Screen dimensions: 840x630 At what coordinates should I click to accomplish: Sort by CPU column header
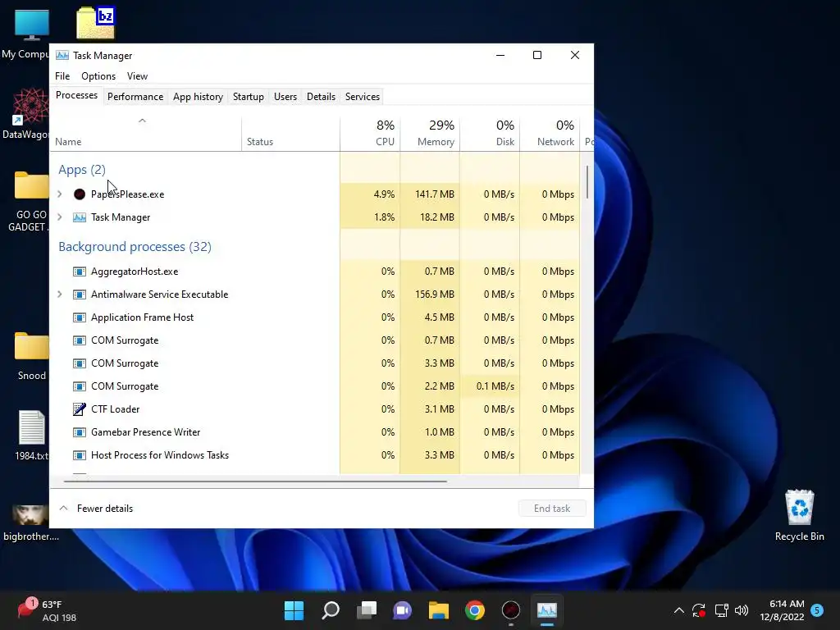(x=370, y=134)
